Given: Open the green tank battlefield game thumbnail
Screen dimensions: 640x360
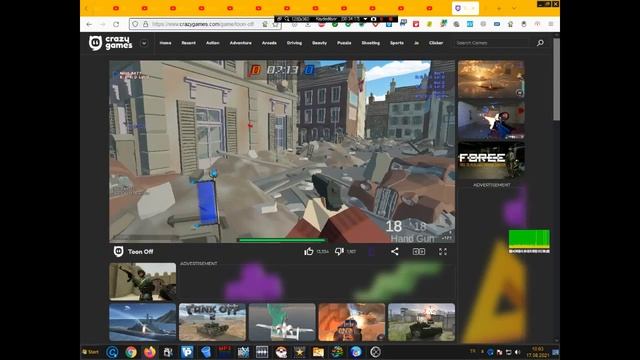Looking at the screenshot, I should [x=421, y=322].
